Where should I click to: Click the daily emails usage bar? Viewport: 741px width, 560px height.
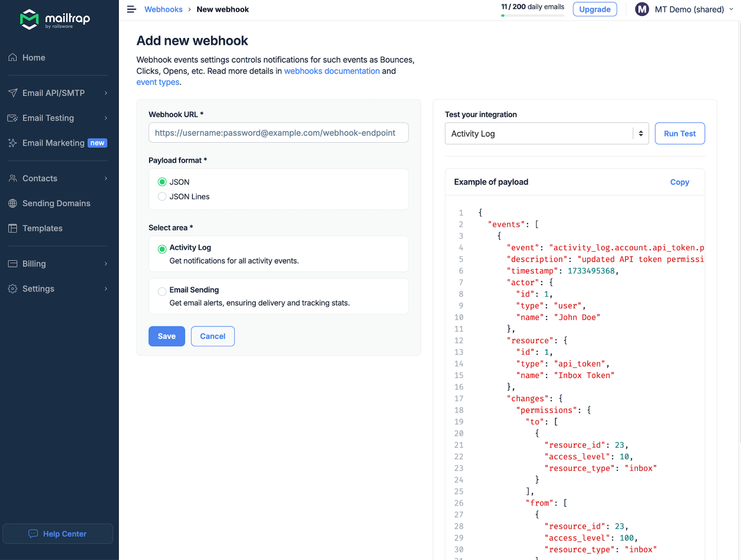[x=533, y=15]
